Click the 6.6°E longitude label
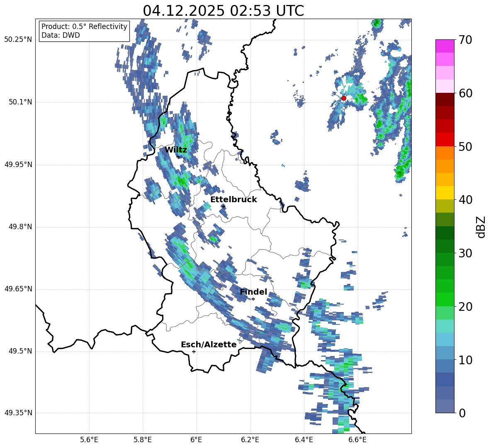The image size is (491, 448). tap(357, 440)
